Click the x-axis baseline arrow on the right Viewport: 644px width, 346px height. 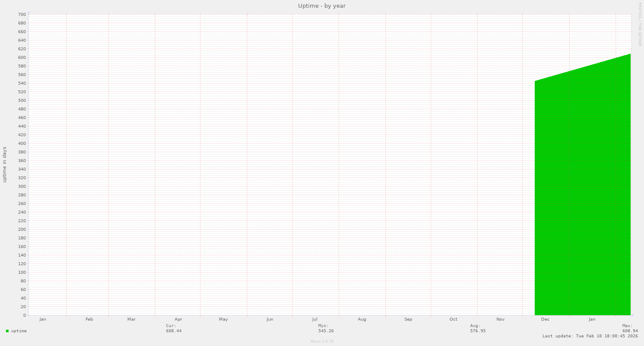pos(632,315)
